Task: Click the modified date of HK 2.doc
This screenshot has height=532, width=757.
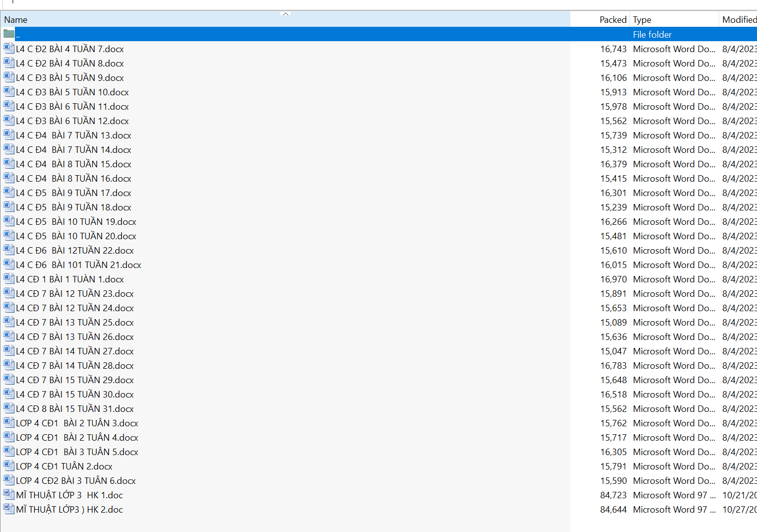Action: (x=740, y=510)
